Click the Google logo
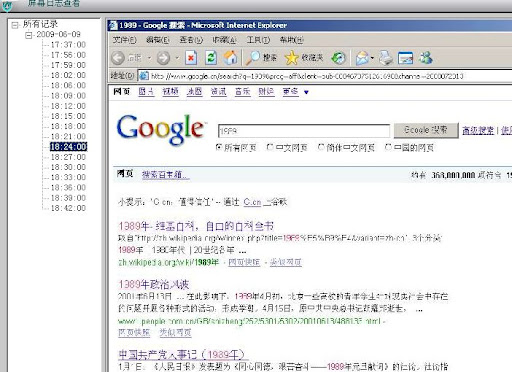This screenshot has width=512, height=372. pyautogui.click(x=161, y=129)
